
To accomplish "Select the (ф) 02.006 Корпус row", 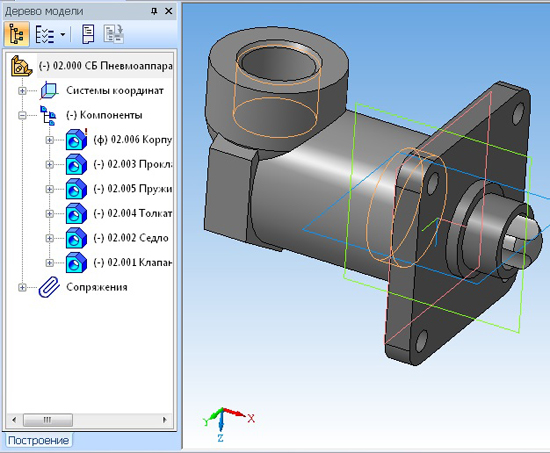I will [133, 140].
